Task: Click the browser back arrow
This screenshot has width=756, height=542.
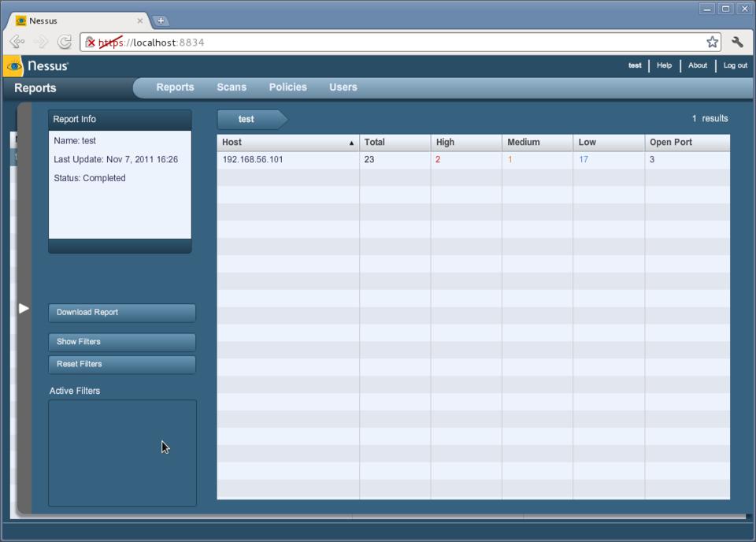Action: click(x=17, y=43)
